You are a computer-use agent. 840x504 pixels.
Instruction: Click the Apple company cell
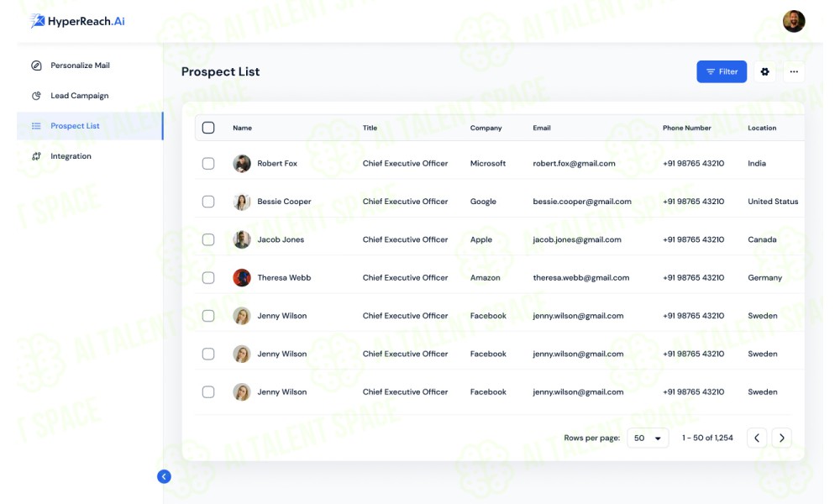tap(480, 239)
